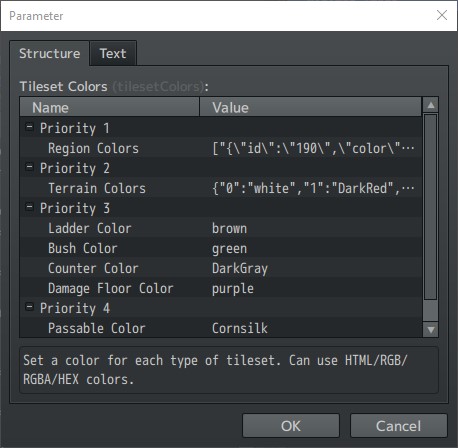Screen dimensions: 458x448
Task: Click the Priority 2 label
Action: 75,168
